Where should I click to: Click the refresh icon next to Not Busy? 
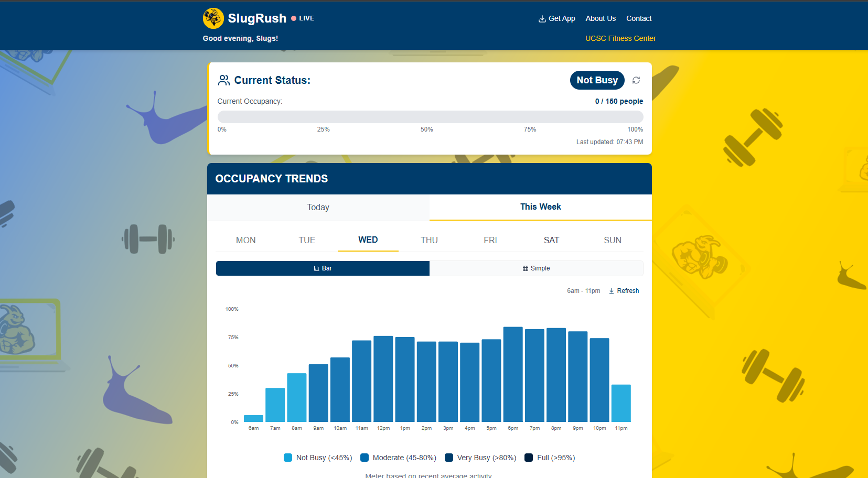click(636, 80)
